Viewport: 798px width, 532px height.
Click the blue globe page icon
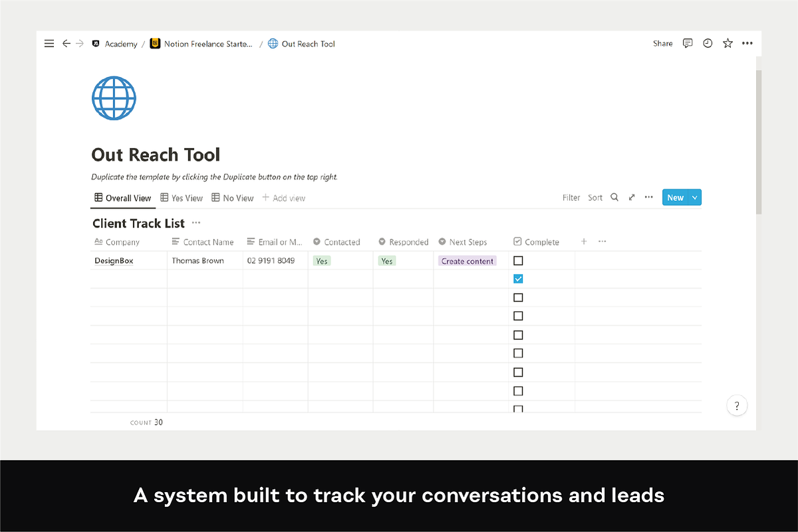click(x=114, y=98)
